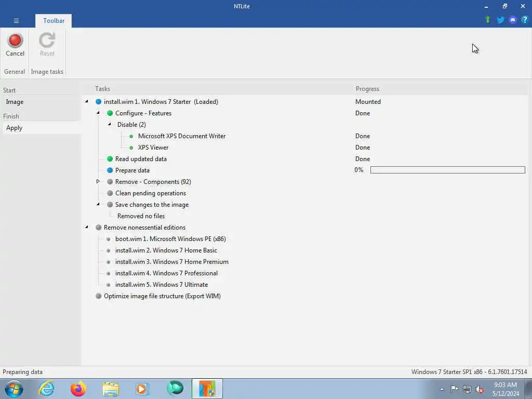Click blue status dot of install.wim 1 Starter
The image size is (532, 399).
pos(98,102)
